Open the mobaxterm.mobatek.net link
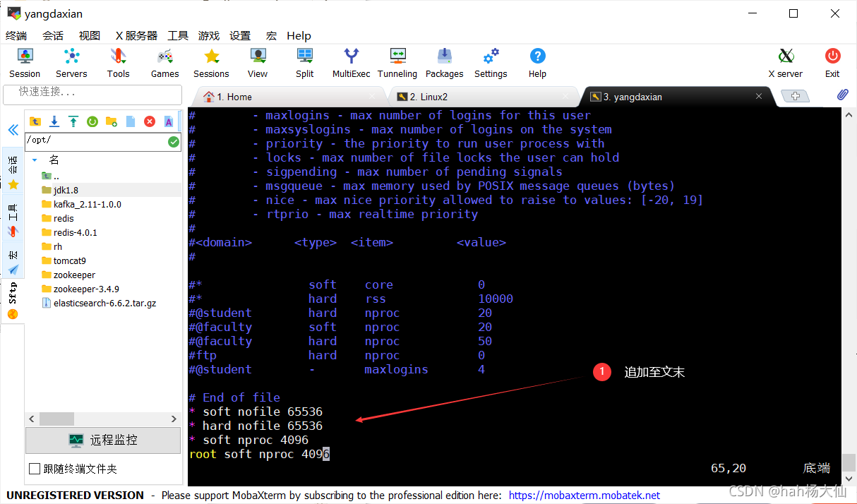 click(585, 496)
